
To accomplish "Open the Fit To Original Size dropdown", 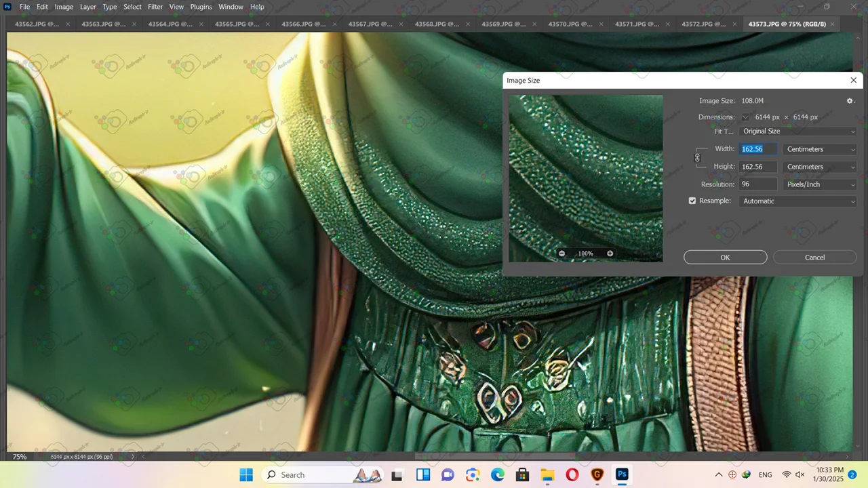I will [x=798, y=131].
